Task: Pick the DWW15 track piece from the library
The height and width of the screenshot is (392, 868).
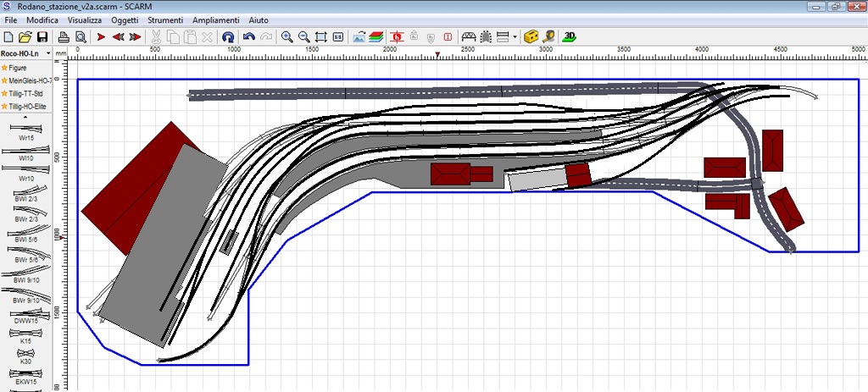Action: point(25,314)
